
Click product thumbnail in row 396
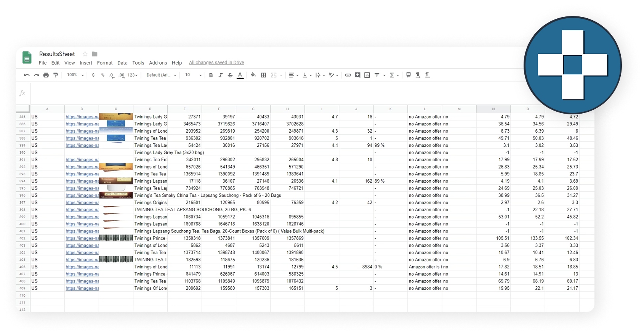tap(116, 195)
